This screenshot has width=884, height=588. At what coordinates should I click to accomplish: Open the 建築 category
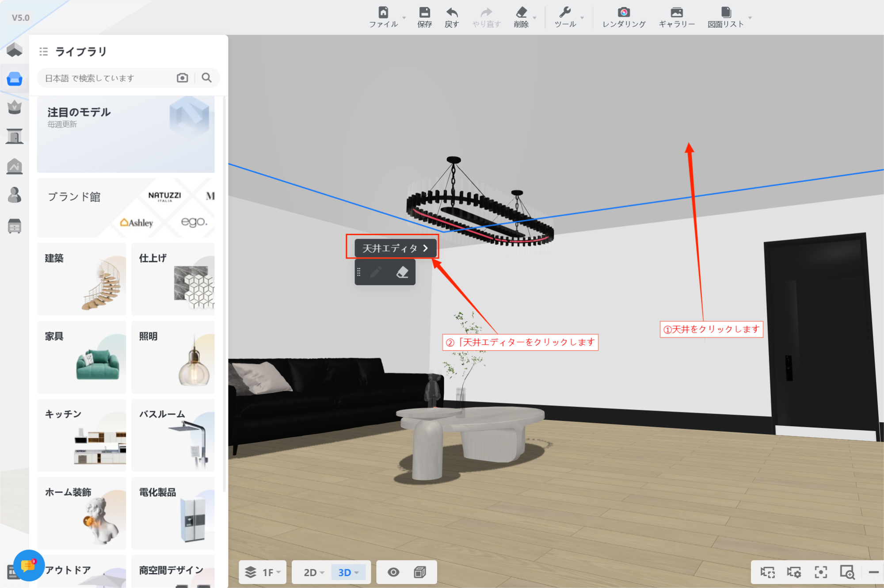[x=81, y=279]
